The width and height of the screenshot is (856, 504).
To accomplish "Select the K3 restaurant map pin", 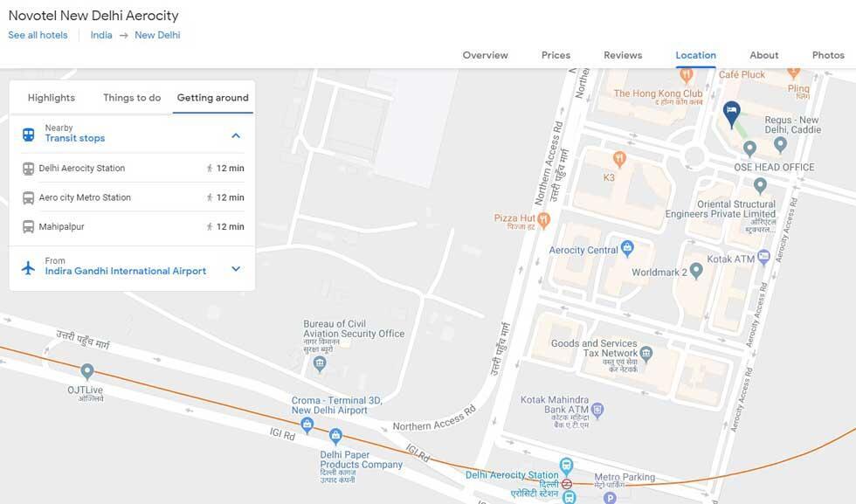I will pyautogui.click(x=619, y=159).
